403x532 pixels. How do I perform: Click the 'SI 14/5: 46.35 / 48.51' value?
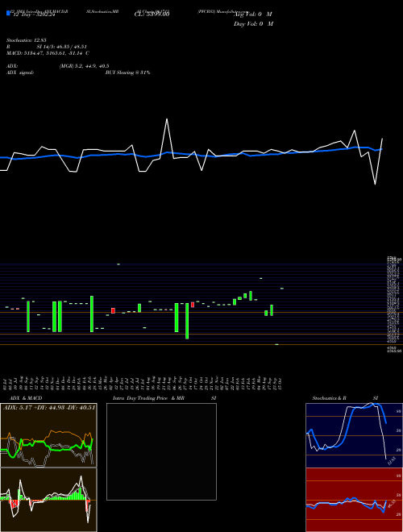(62, 47)
